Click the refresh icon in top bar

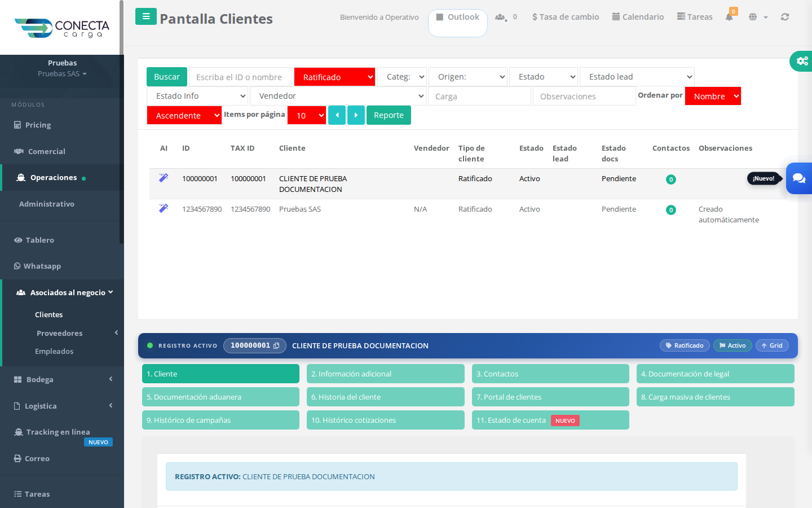[x=784, y=17]
